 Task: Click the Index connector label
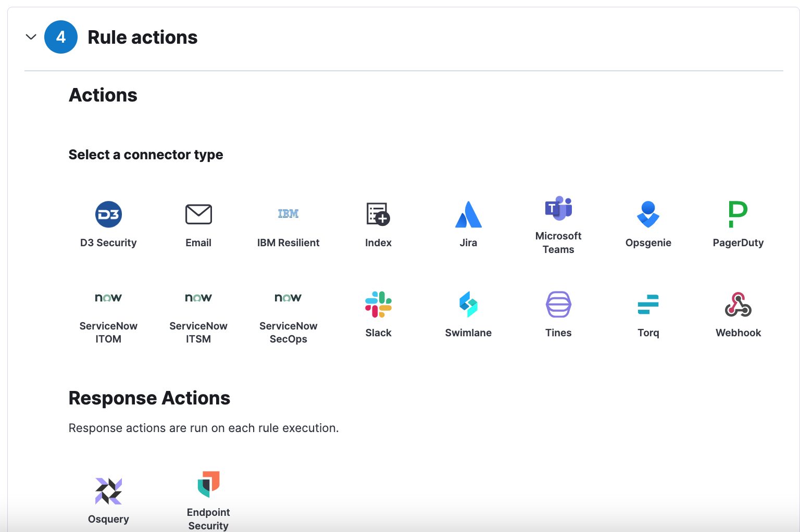click(378, 243)
